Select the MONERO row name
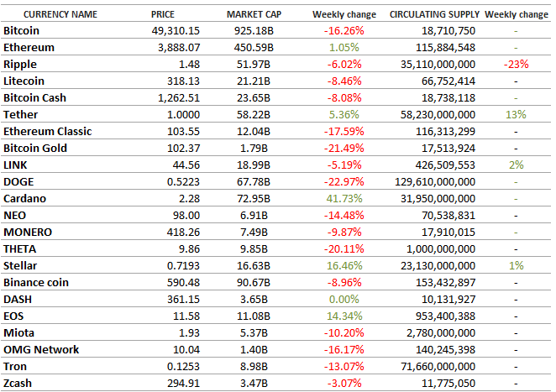The height and width of the screenshot is (392, 556). pos(28,233)
